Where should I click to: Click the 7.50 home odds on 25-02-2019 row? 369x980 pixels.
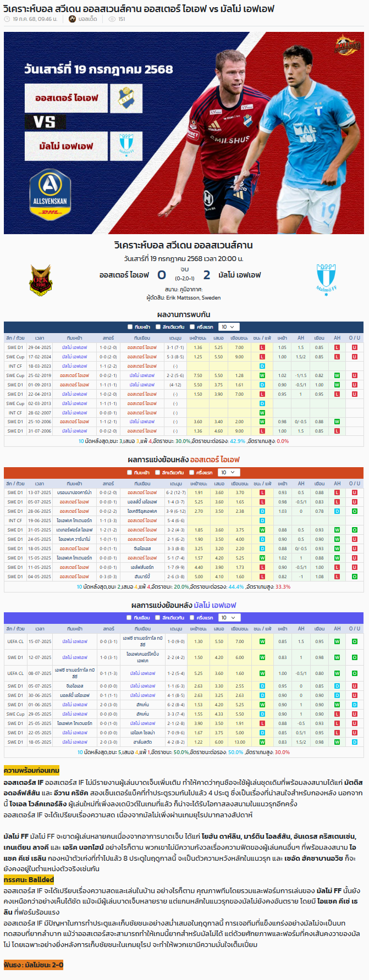coord(198,375)
